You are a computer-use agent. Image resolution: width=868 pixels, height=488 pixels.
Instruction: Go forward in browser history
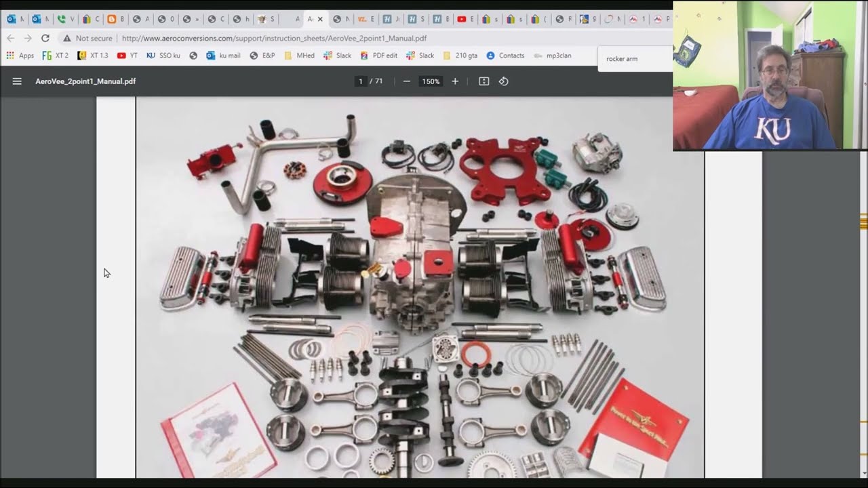pos(28,39)
